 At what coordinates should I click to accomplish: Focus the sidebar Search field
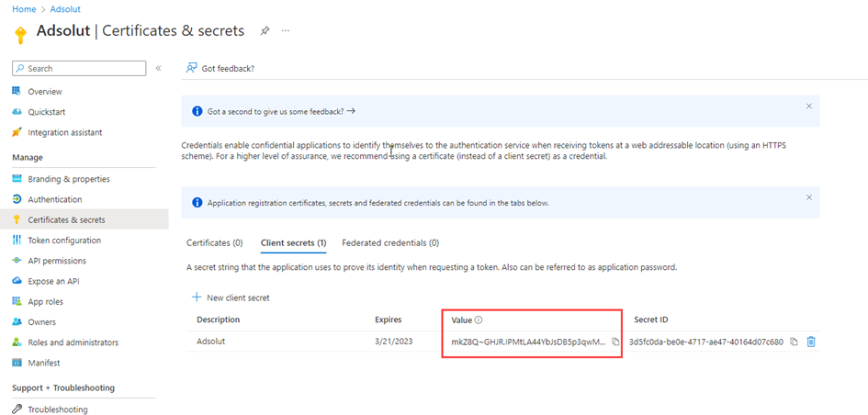[x=83, y=69]
